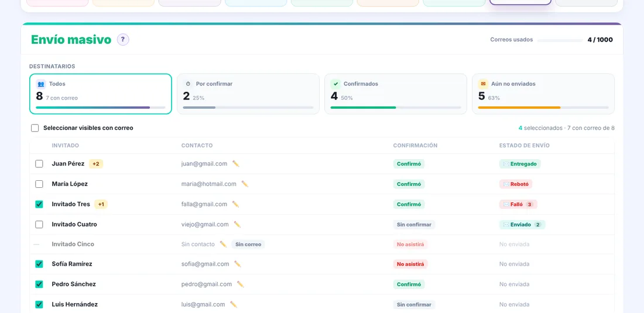The height and width of the screenshot is (313, 644).
Task: Uncheck the box for Invitado Tres
Action: click(x=39, y=204)
